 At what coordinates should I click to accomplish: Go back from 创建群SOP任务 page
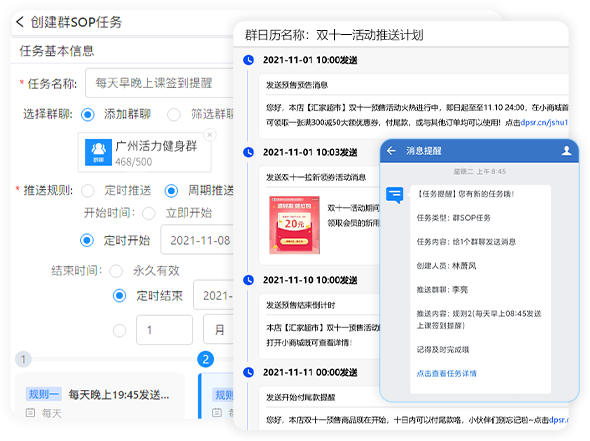coord(20,22)
